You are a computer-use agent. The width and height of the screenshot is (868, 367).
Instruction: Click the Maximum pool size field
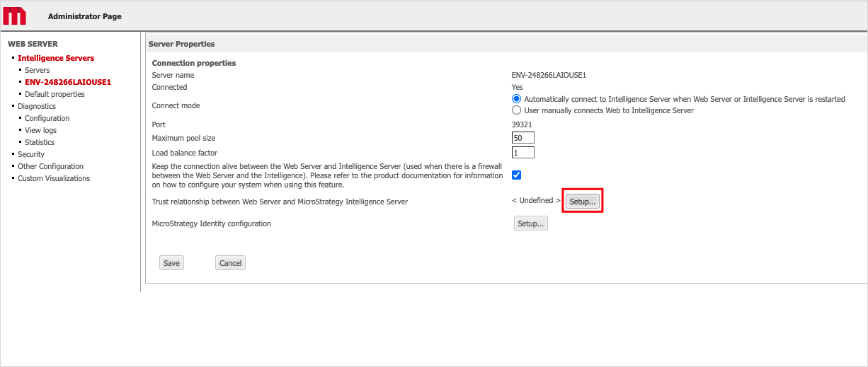point(522,138)
